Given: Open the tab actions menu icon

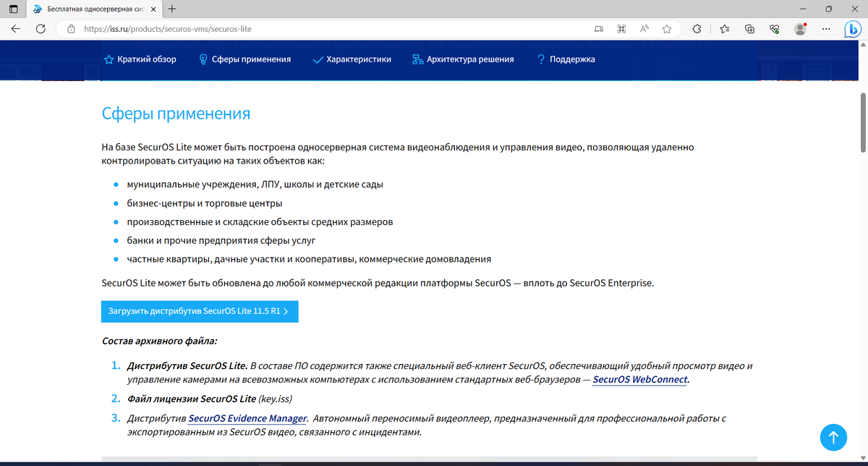Looking at the screenshot, I should [x=14, y=9].
